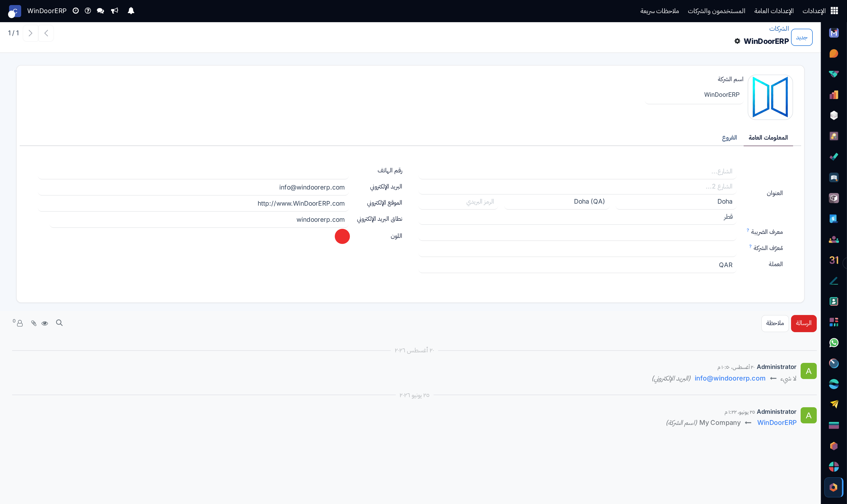The image size is (847, 504).
Task: Click the الشارع 2 second street field
Action: pyautogui.click(x=577, y=186)
